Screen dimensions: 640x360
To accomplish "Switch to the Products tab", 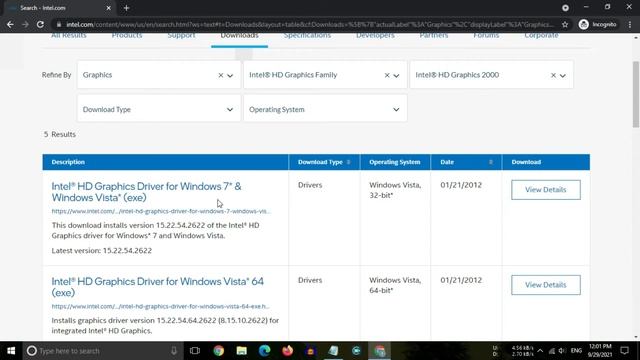I will pyautogui.click(x=127, y=36).
